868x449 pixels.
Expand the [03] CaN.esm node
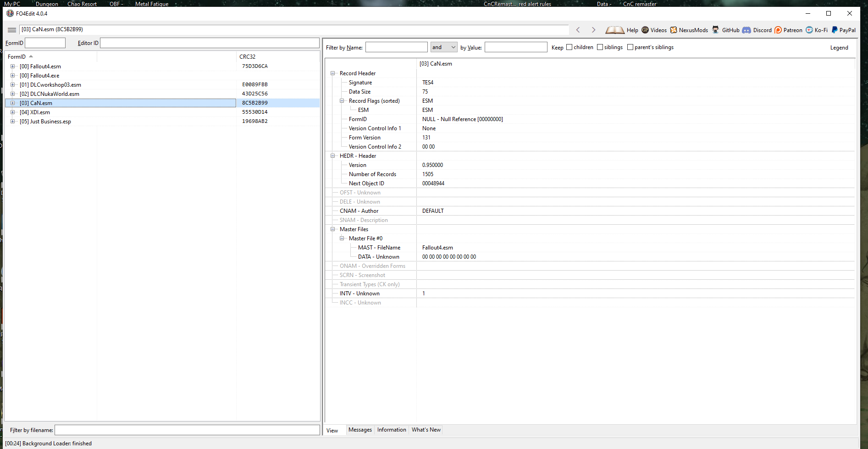click(x=13, y=103)
